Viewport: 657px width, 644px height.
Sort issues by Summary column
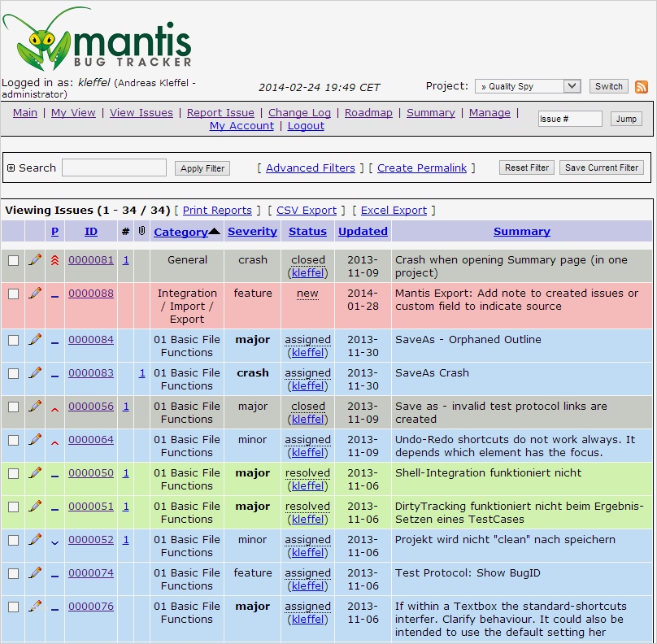coord(522,231)
